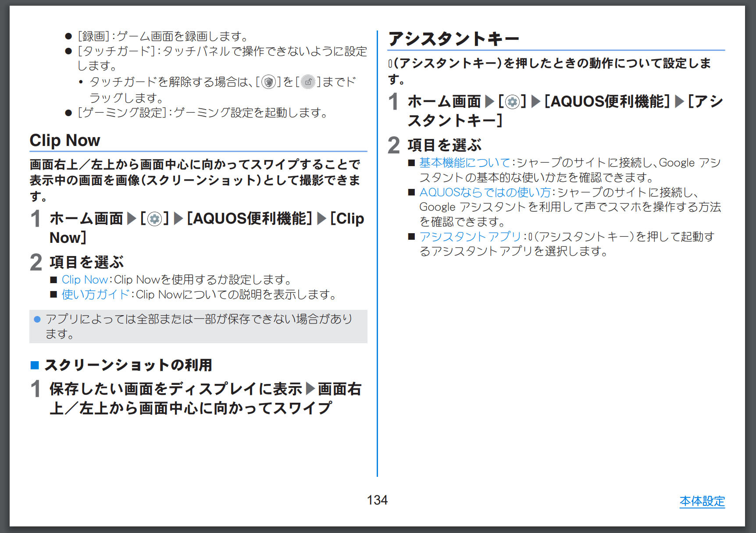Follow the 'AQUOSならではの使い方' link
This screenshot has width=756, height=533.
[x=485, y=192]
